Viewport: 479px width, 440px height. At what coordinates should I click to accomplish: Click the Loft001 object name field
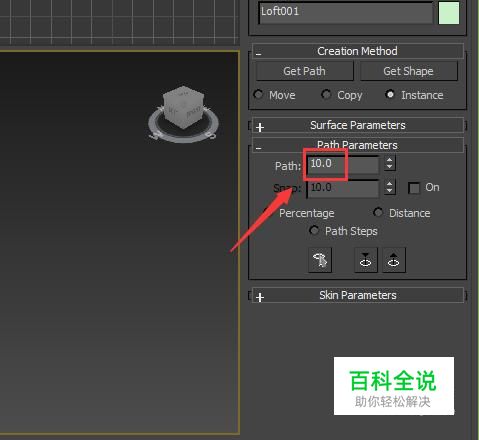[x=345, y=13]
